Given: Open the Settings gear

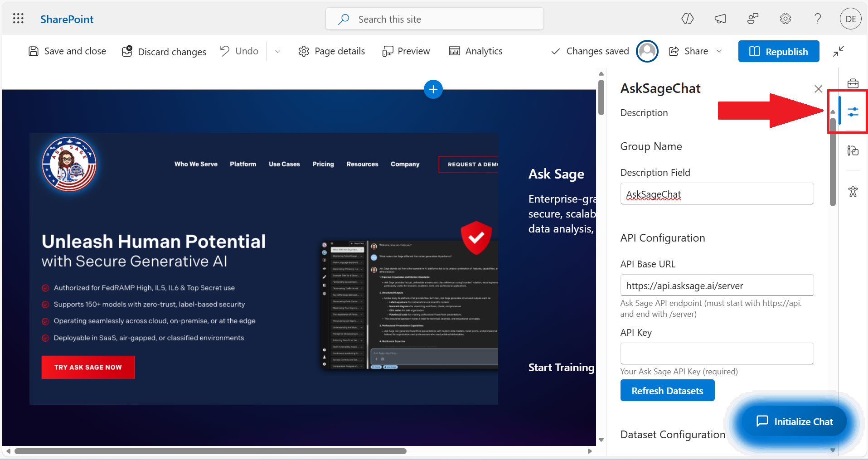Looking at the screenshot, I should click(786, 19).
